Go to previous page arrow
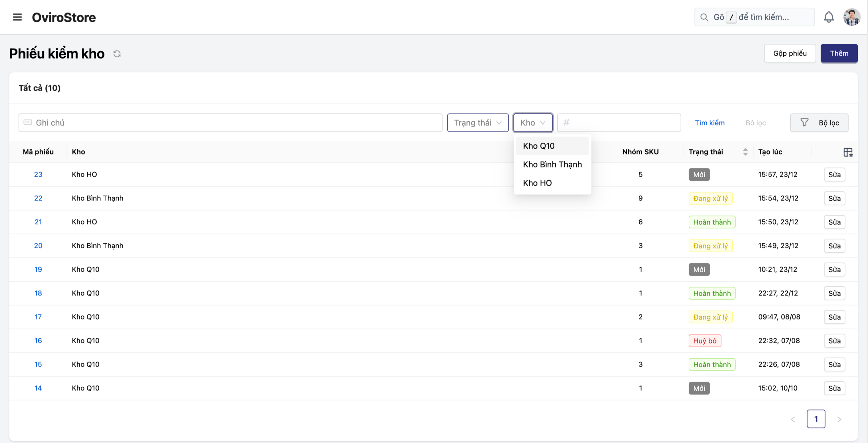This screenshot has width=868, height=443. 793,419
